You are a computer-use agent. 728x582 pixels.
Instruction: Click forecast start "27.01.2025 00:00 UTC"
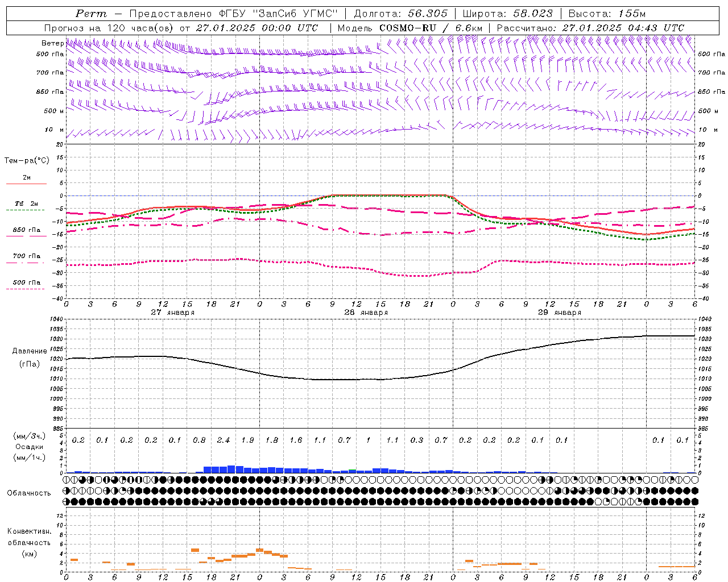(257, 28)
